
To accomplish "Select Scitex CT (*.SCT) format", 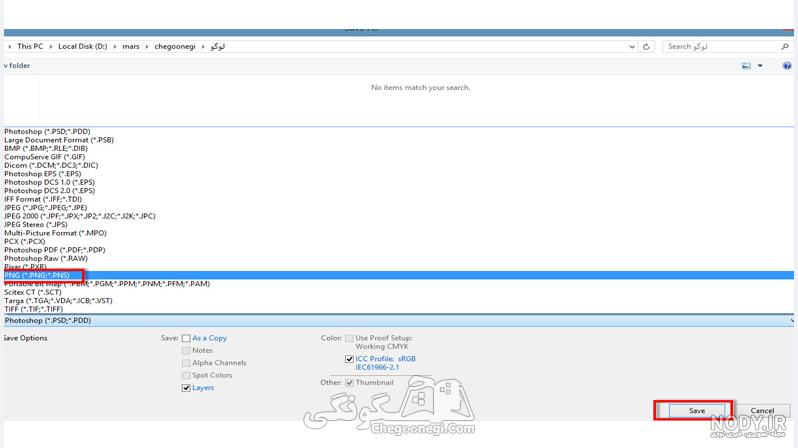I will 33,292.
